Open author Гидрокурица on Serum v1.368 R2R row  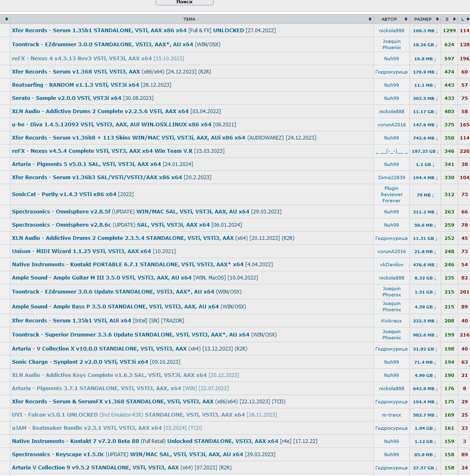click(392, 72)
